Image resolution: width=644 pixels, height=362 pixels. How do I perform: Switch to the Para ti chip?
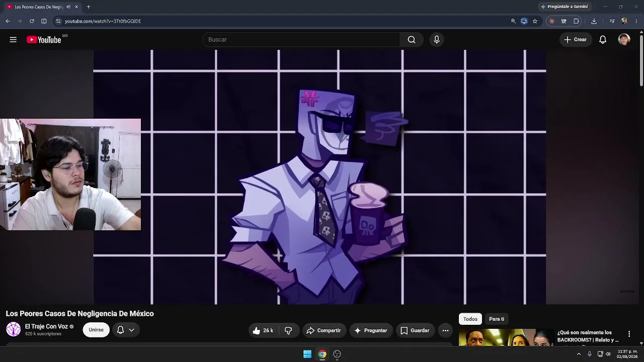(497, 319)
